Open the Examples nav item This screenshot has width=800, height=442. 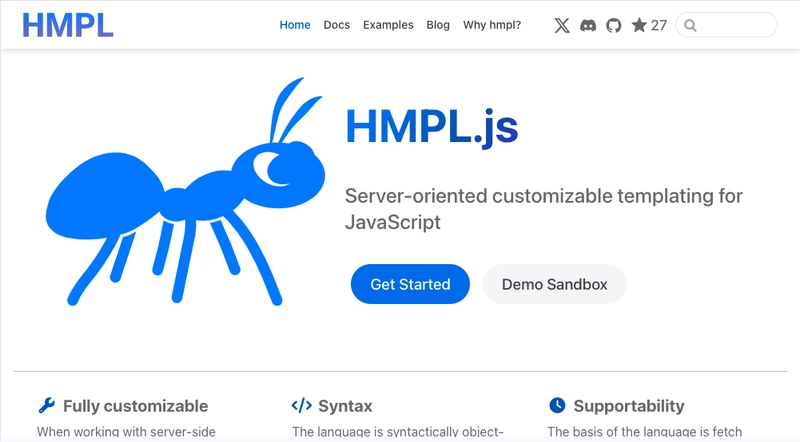388,25
